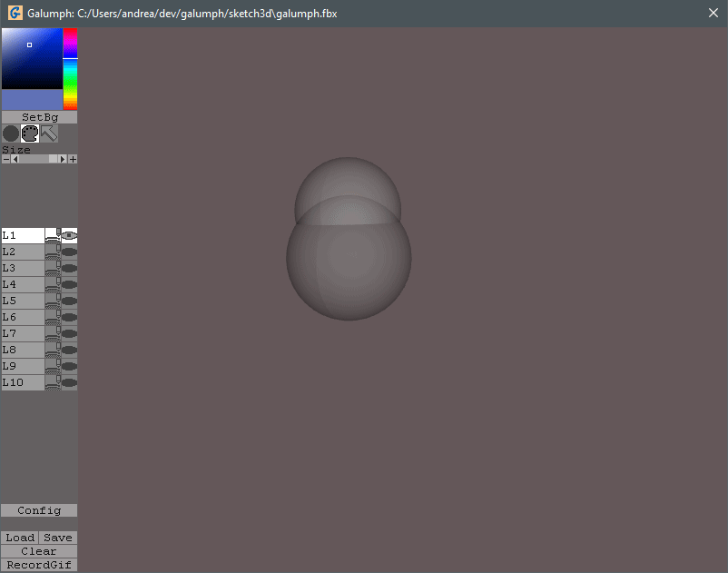This screenshot has width=728, height=573.
Task: Click the pencil icon on layer L9
Action: (53, 366)
